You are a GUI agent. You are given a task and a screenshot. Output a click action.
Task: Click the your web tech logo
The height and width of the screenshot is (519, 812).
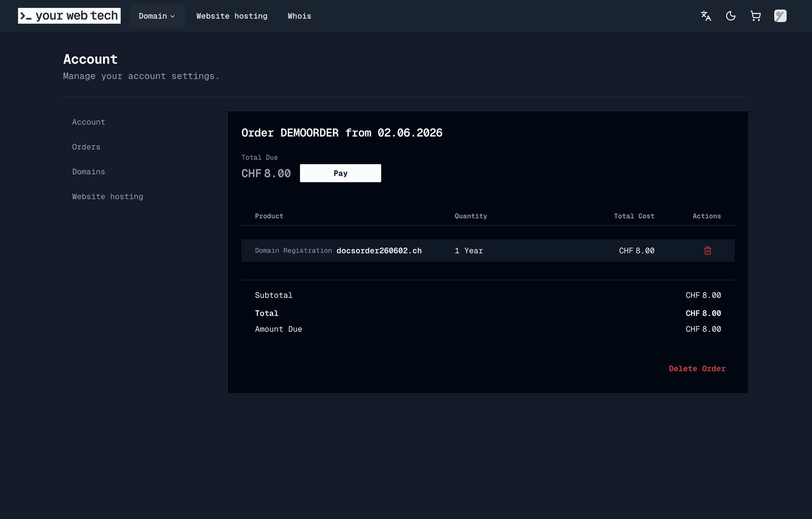click(69, 16)
